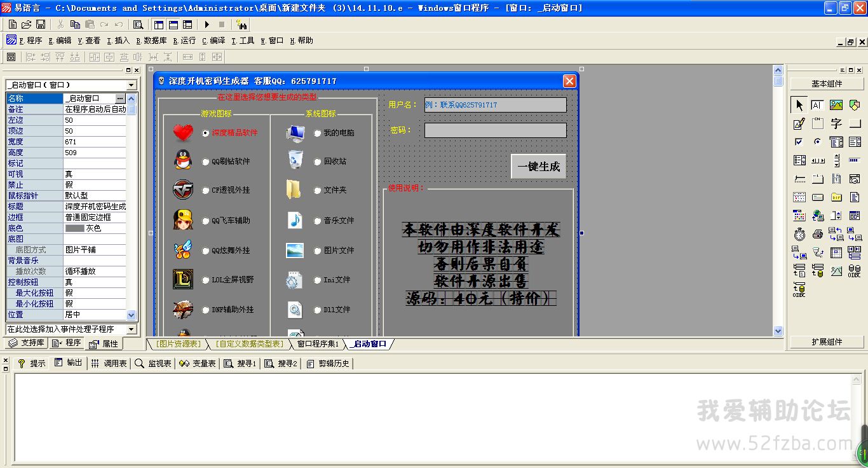
Task: Click the design area's vertical scrollbar down arrow
Action: point(778,331)
